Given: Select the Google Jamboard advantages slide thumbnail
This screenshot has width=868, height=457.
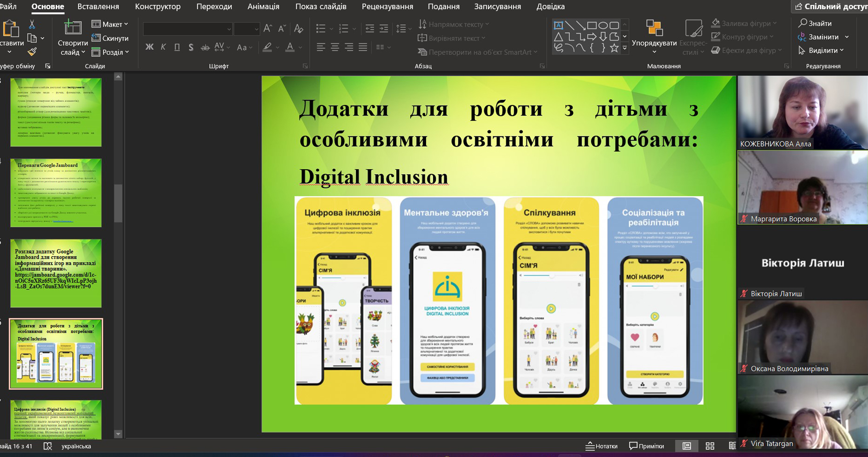Looking at the screenshot, I should point(56,193).
